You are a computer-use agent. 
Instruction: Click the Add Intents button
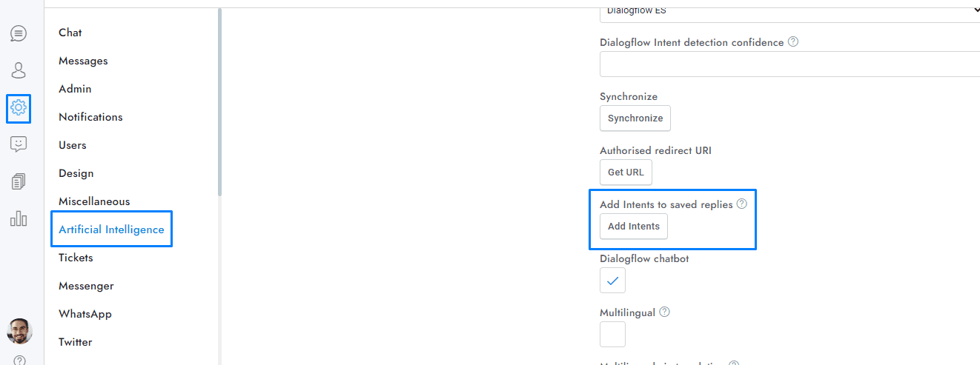coord(634,227)
